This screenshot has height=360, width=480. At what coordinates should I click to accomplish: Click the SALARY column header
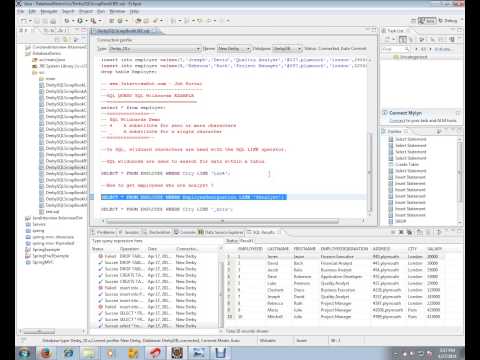(x=434, y=249)
